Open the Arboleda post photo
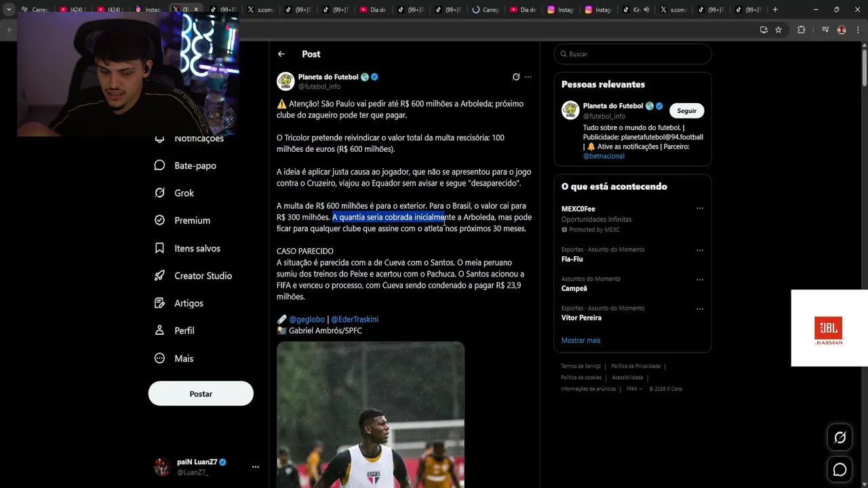 tap(370, 415)
